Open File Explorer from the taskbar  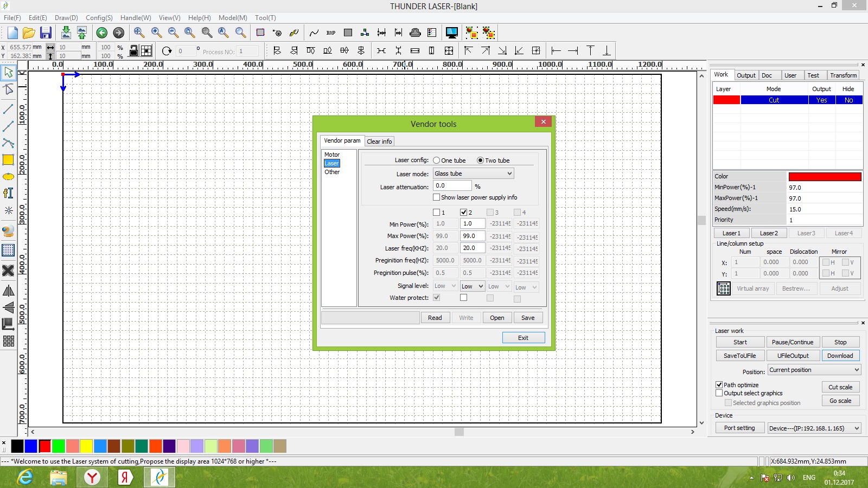59,478
